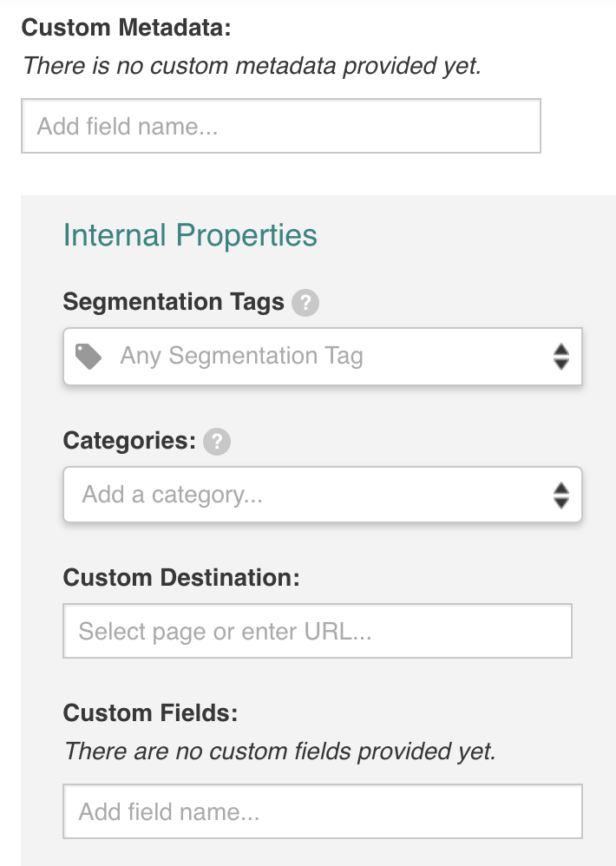Viewport: 616px width, 866px height.
Task: Open the Any Segmentation Tag dropdown
Action: (323, 357)
